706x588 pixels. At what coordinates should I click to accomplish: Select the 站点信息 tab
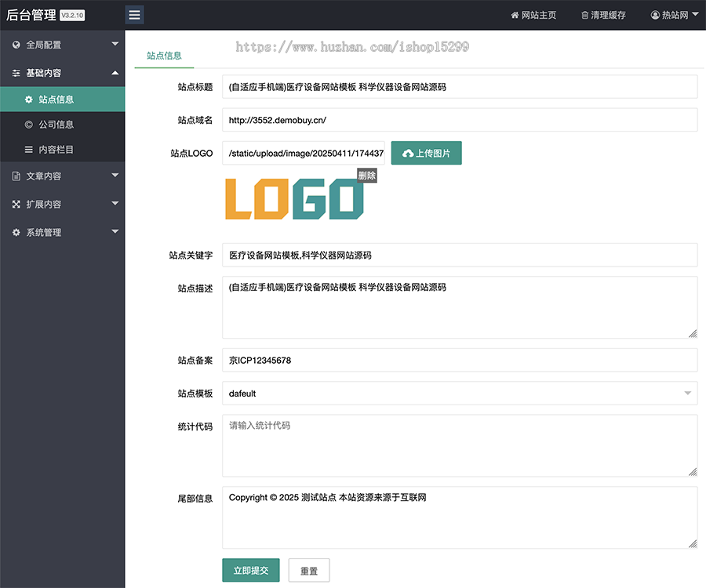[165, 56]
